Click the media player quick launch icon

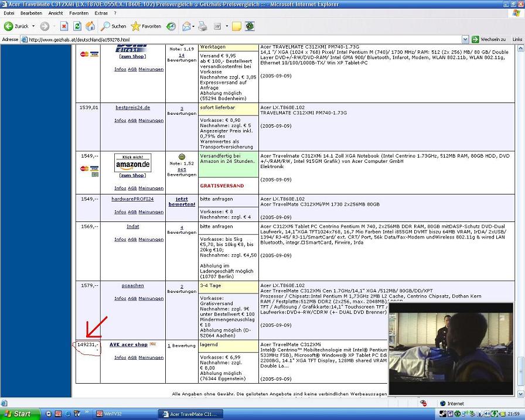pyautogui.click(x=49, y=414)
